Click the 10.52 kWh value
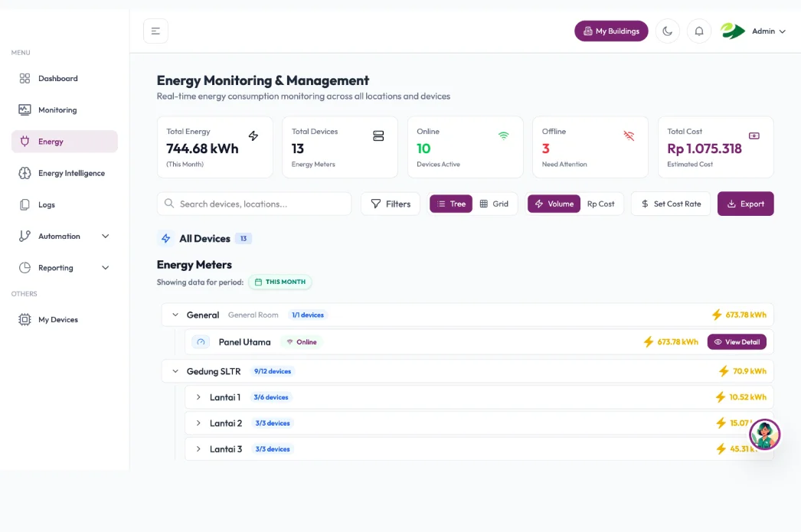The width and height of the screenshot is (801, 532). 748,397
